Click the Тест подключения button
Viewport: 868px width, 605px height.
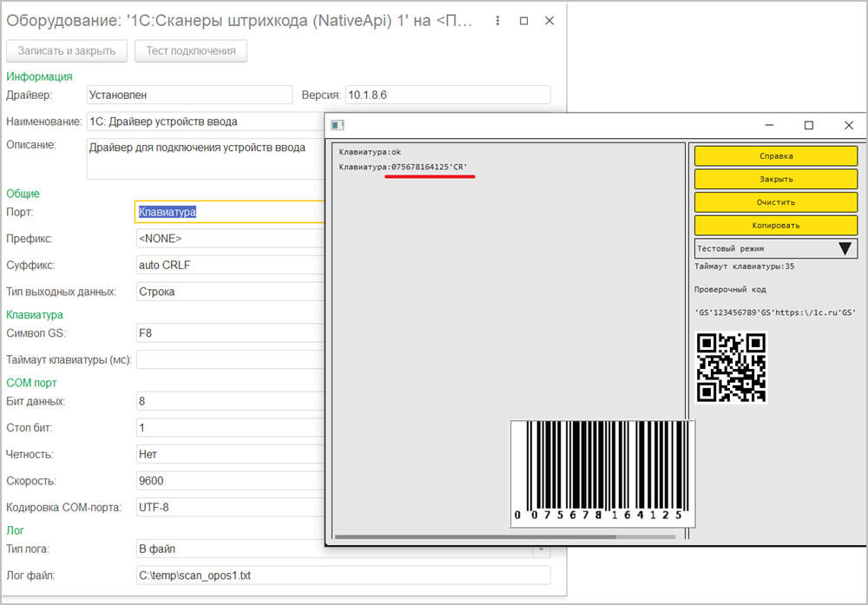[x=191, y=50]
